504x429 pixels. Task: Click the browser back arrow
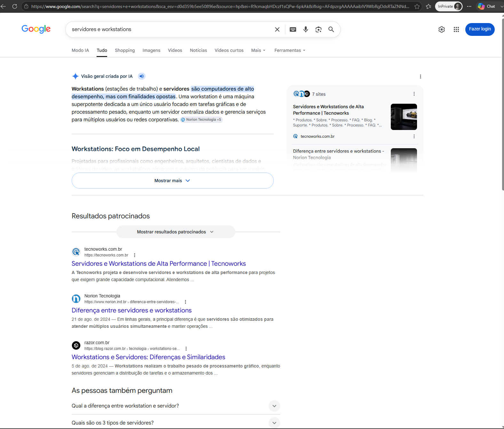pyautogui.click(x=3, y=6)
